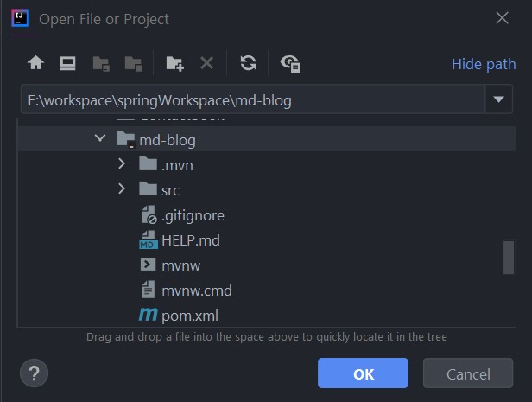The height and width of the screenshot is (402, 532).
Task: Collapse the md-blog folder
Action: pos(101,139)
